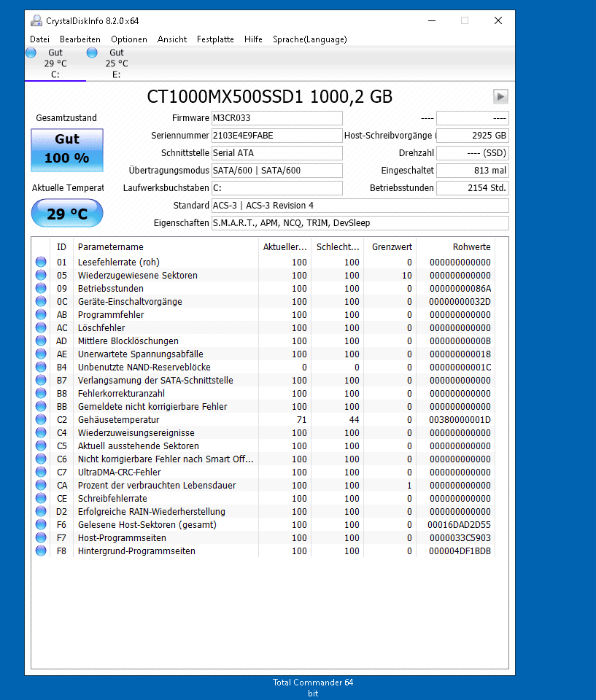
Task: Open the Datei menu
Action: (x=39, y=39)
